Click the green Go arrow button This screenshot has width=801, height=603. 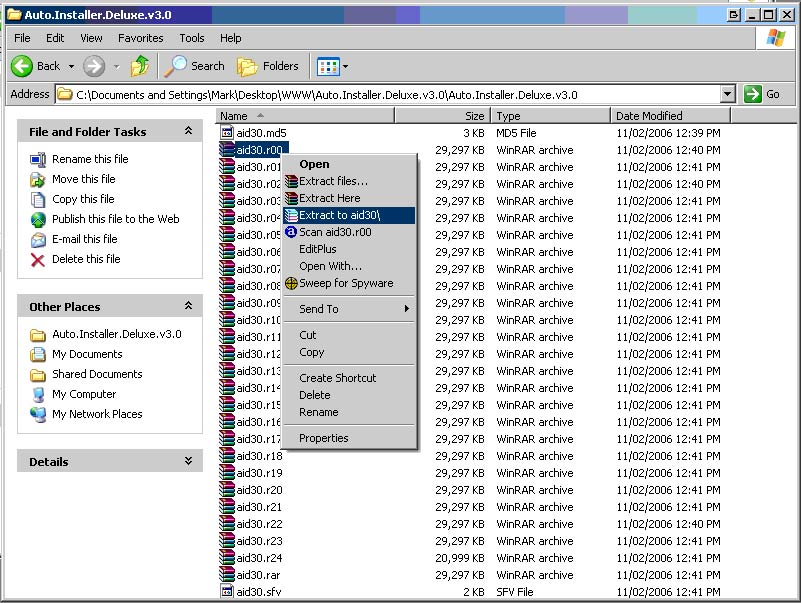752,94
